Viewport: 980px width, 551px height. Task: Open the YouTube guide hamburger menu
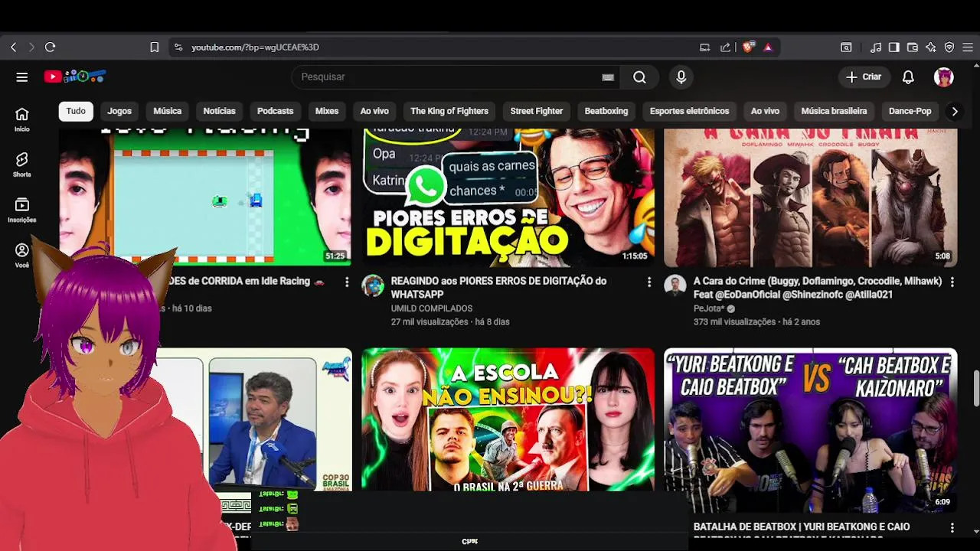click(21, 77)
